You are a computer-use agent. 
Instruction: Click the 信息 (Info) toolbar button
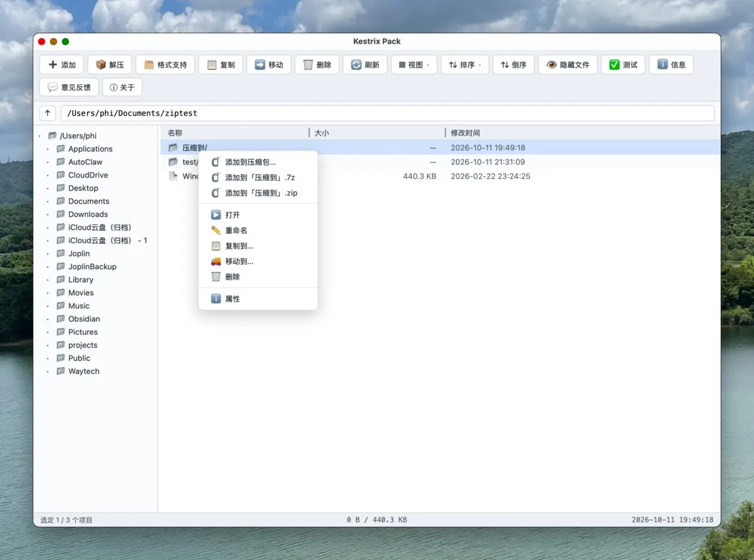671,65
